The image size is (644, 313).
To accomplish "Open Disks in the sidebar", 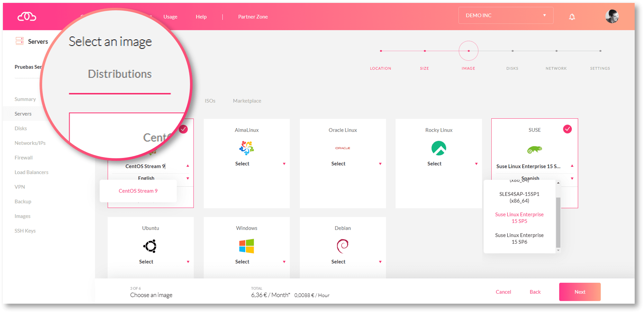I will click(21, 128).
